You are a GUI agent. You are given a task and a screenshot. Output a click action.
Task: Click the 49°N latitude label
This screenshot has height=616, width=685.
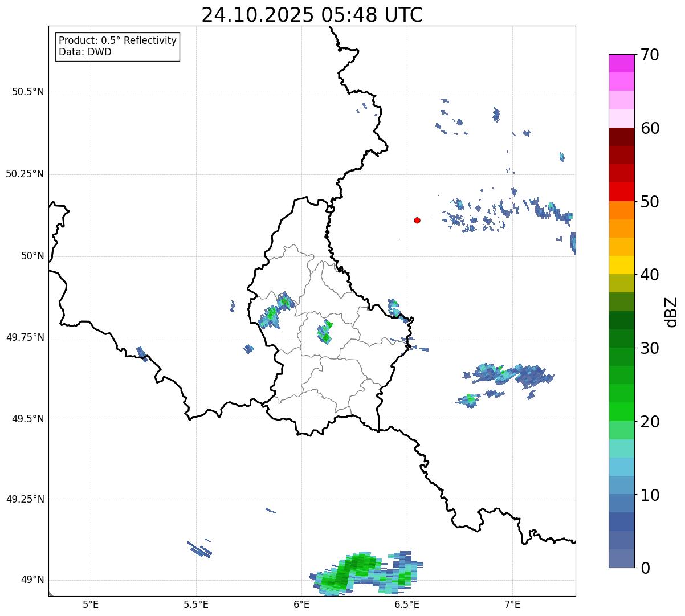point(32,580)
